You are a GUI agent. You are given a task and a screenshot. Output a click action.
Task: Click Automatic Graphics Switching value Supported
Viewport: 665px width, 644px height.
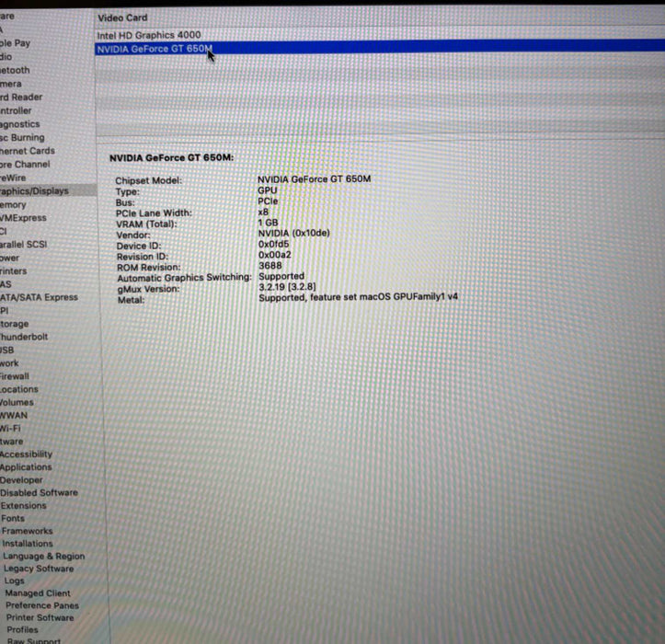click(281, 276)
